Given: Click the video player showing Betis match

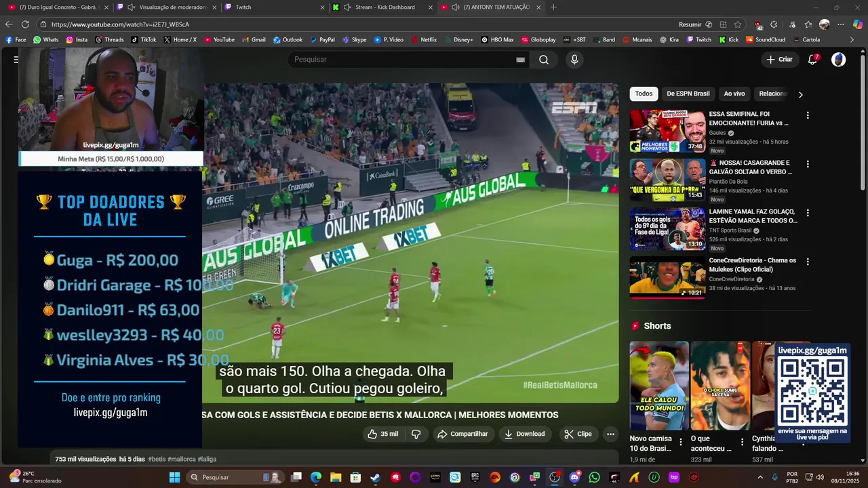Looking at the screenshot, I should (x=410, y=243).
